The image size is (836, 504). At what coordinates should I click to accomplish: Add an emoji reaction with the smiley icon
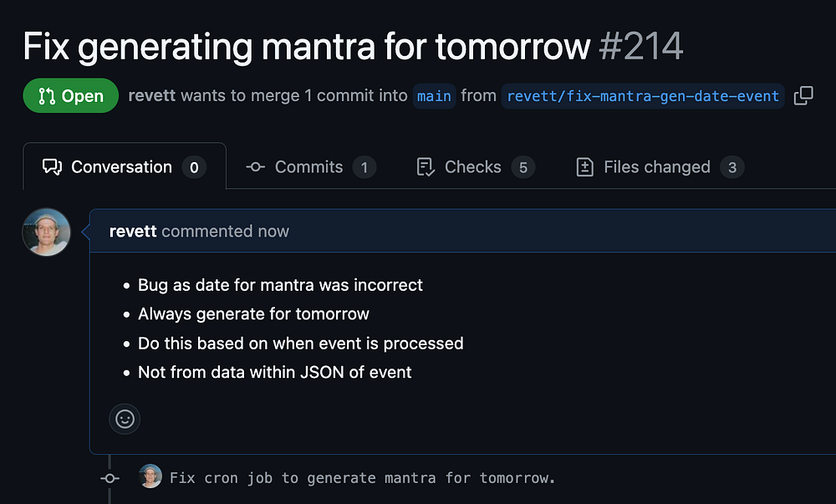125,419
